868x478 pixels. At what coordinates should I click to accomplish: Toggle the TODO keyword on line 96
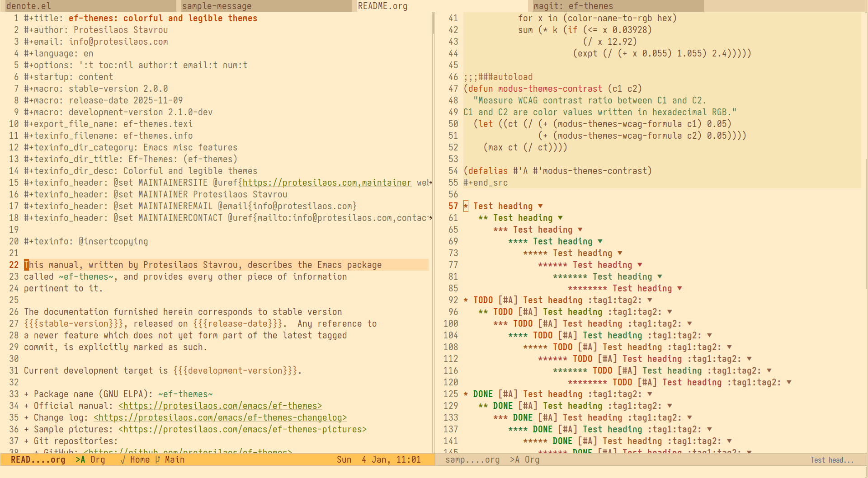503,312
